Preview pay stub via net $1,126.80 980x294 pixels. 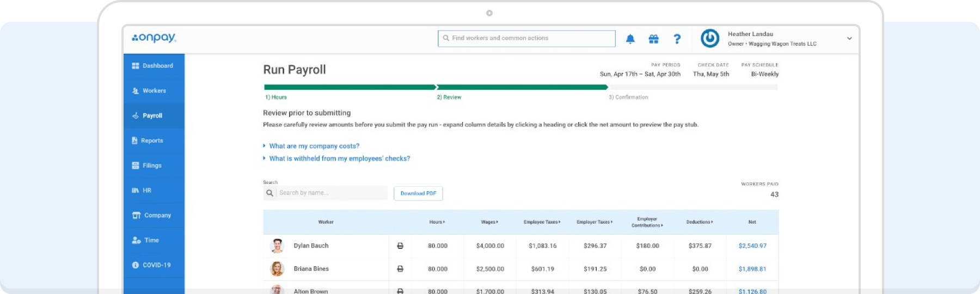[752, 291]
